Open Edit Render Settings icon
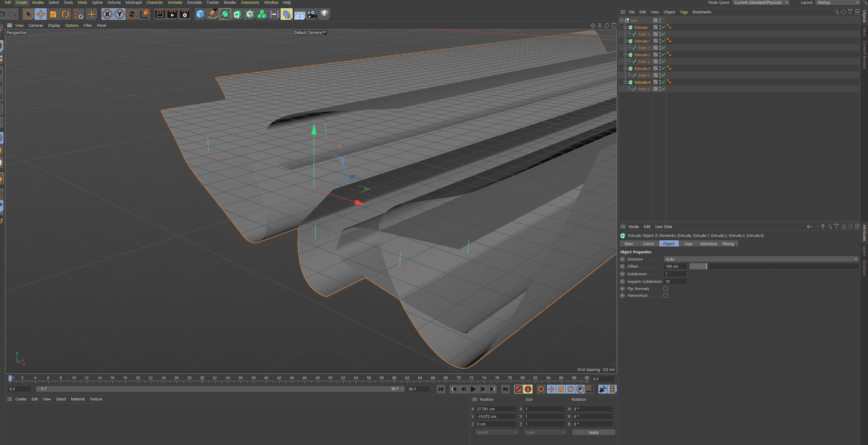Viewport: 868px width, 445px height. tap(185, 14)
